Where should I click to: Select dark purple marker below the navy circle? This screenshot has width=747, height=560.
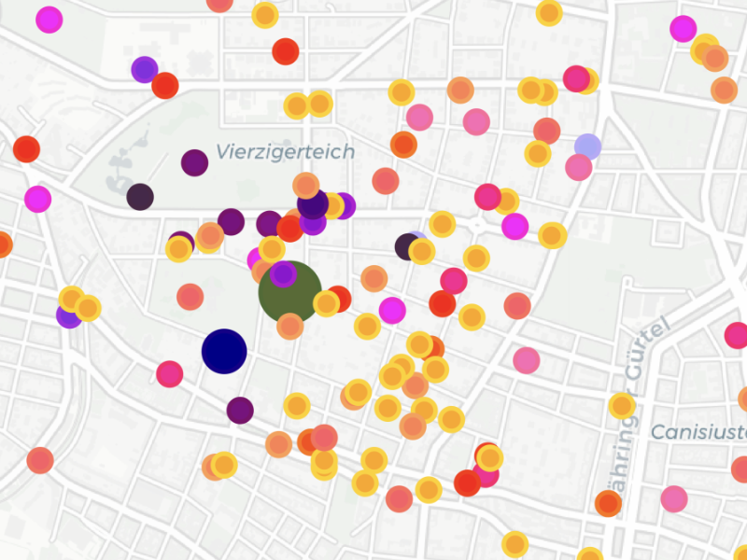pyautogui.click(x=240, y=410)
